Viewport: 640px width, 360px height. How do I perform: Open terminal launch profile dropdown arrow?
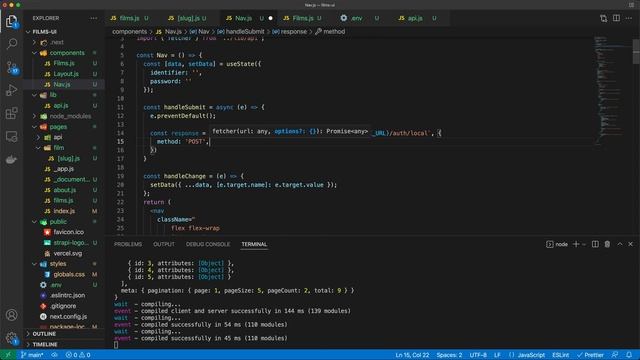coord(584,244)
